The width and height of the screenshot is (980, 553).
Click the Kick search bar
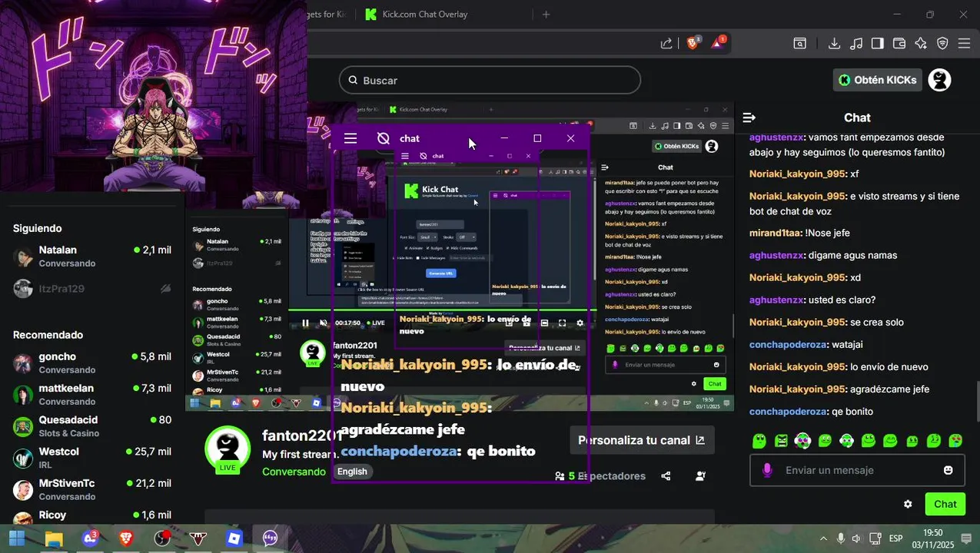[x=490, y=80]
